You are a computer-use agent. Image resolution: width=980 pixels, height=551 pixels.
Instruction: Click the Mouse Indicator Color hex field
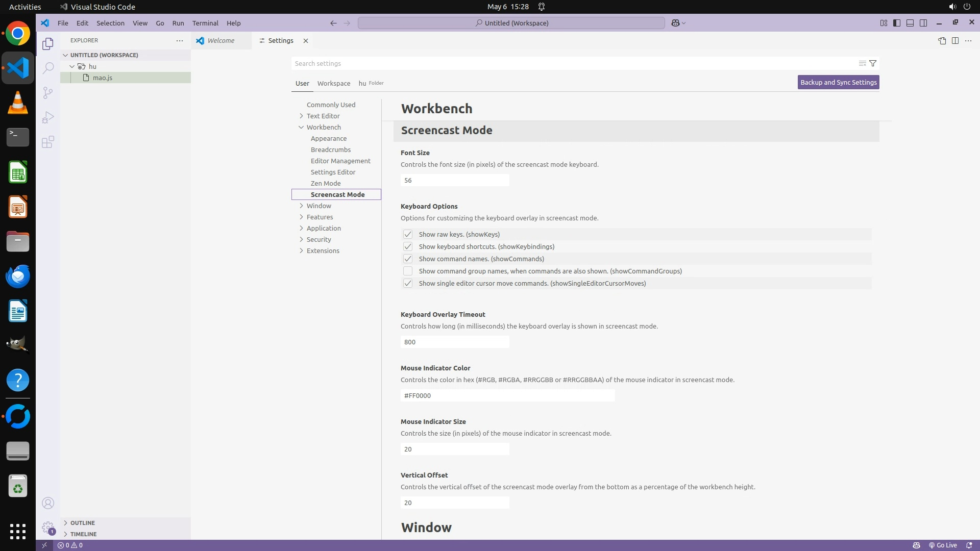pyautogui.click(x=507, y=395)
